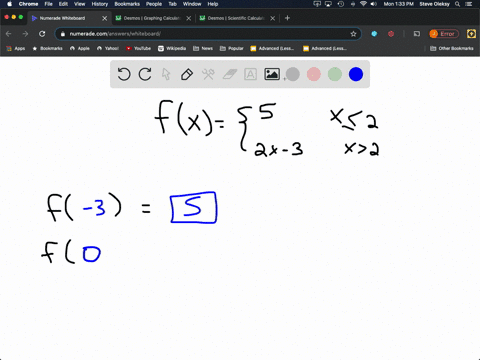Open the Apple menu

(x=9, y=4)
